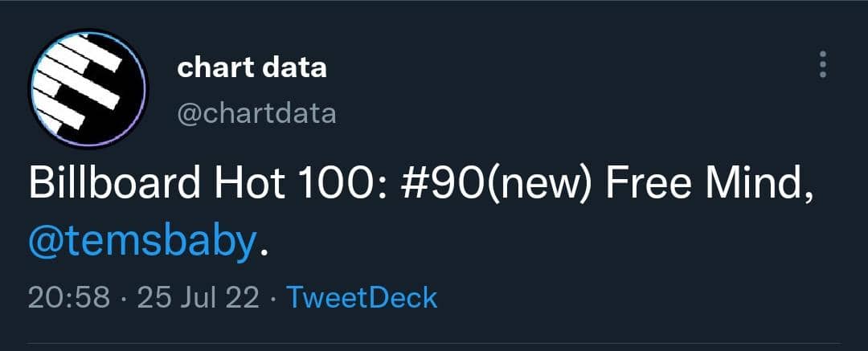Click the "chart data" display name
The height and width of the screenshot is (351, 868).
[252, 67]
